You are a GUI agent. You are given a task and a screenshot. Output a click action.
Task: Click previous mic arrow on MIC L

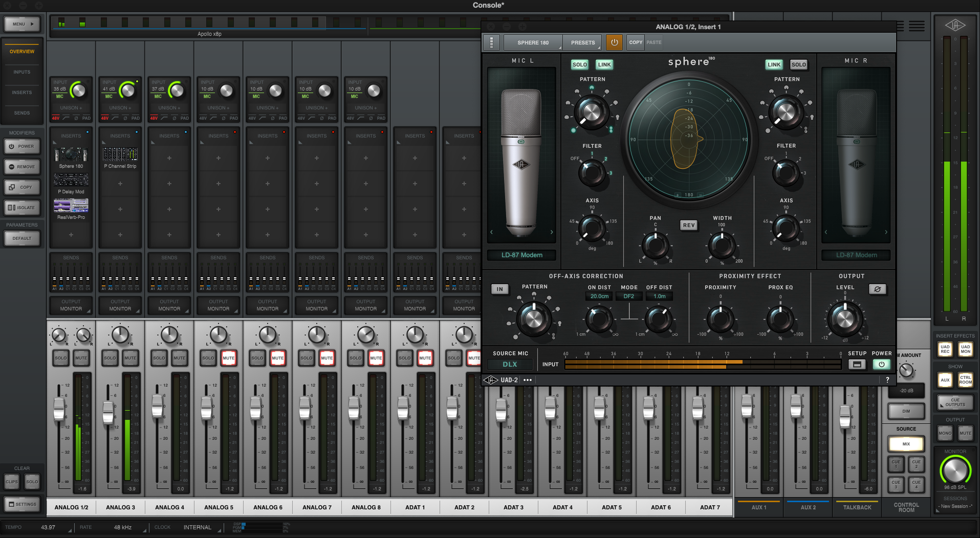(492, 232)
